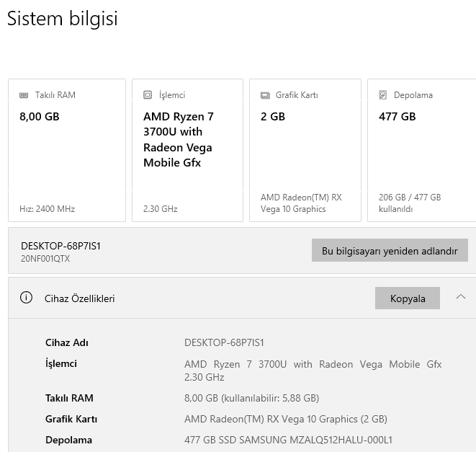This screenshot has width=476, height=452.
Task: Click the 2 GB value in graphics card tile
Action: [x=273, y=117]
